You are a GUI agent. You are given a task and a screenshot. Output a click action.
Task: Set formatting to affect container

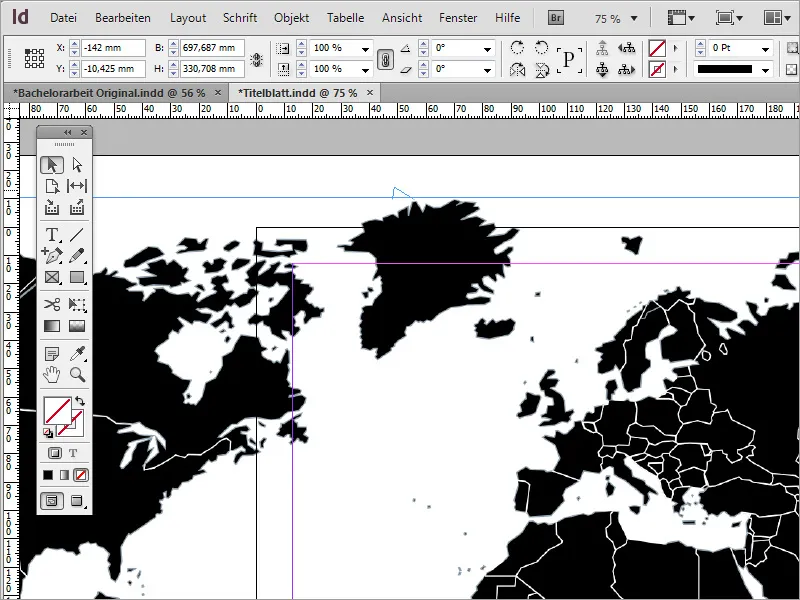click(54, 453)
